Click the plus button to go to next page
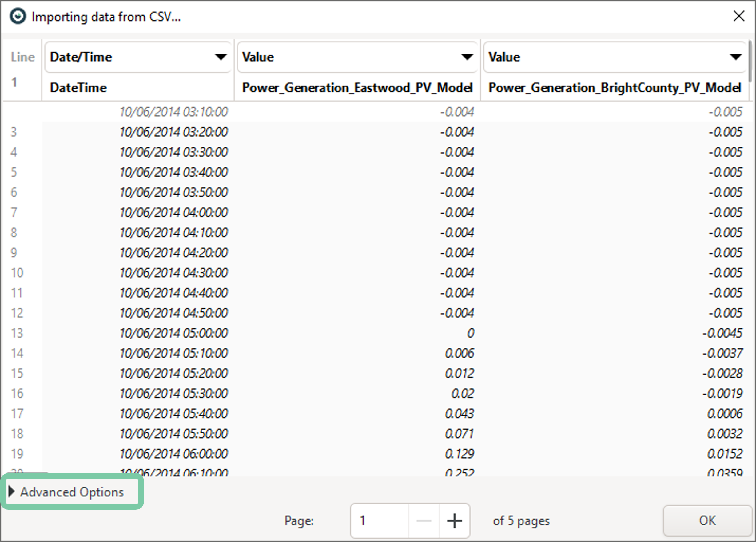This screenshot has width=756, height=542. 454,521
